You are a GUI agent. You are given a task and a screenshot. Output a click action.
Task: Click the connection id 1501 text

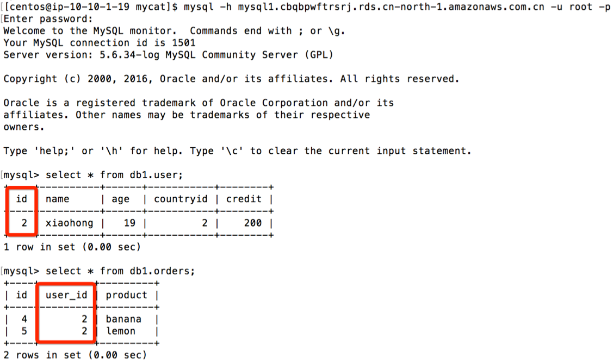184,43
